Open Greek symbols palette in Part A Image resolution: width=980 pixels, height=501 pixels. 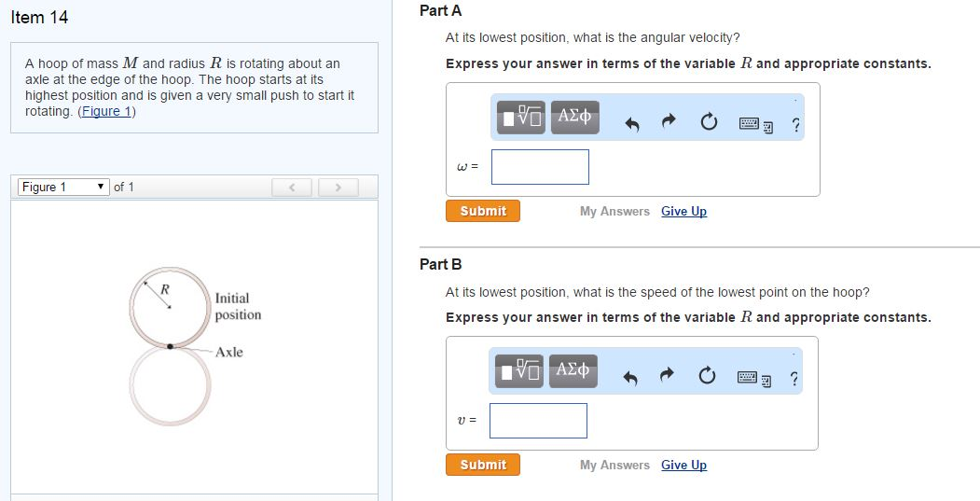tap(573, 118)
